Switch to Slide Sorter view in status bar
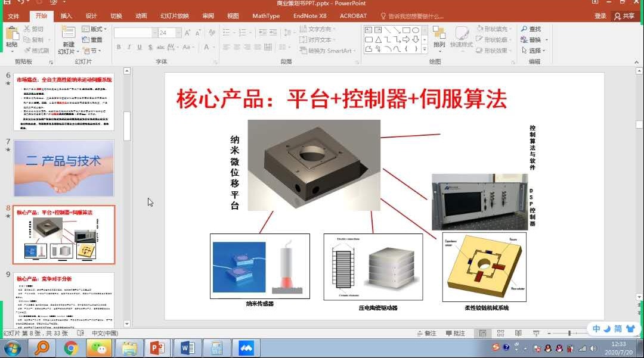 tap(501, 334)
